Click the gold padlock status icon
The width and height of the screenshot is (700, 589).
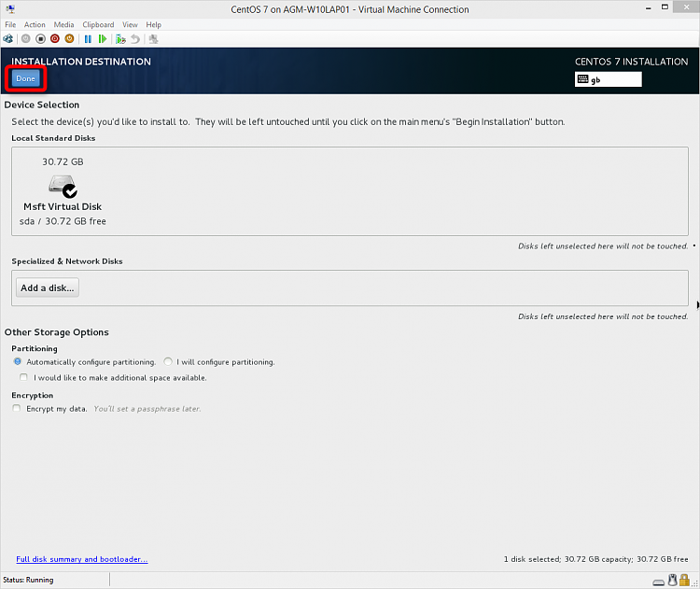[x=684, y=580]
